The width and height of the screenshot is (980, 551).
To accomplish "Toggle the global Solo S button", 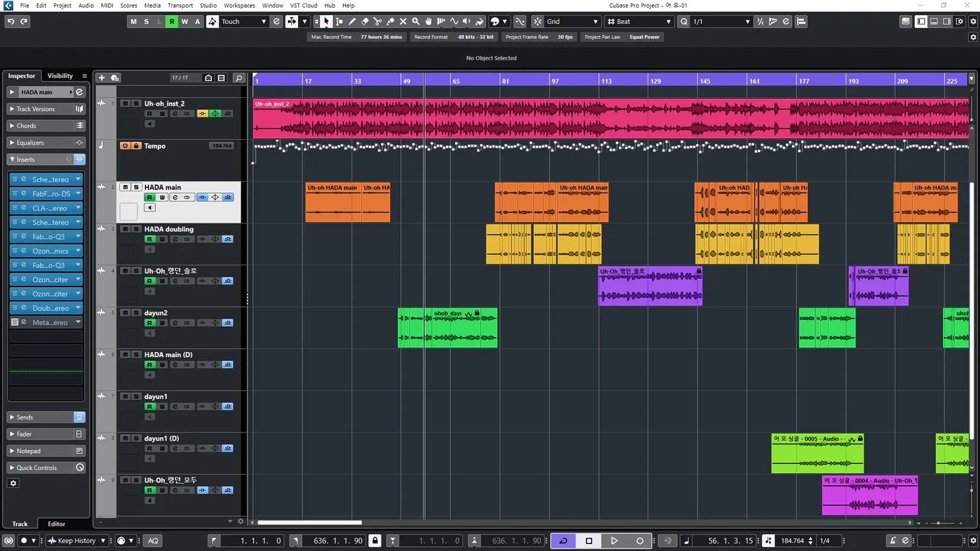I will [146, 21].
